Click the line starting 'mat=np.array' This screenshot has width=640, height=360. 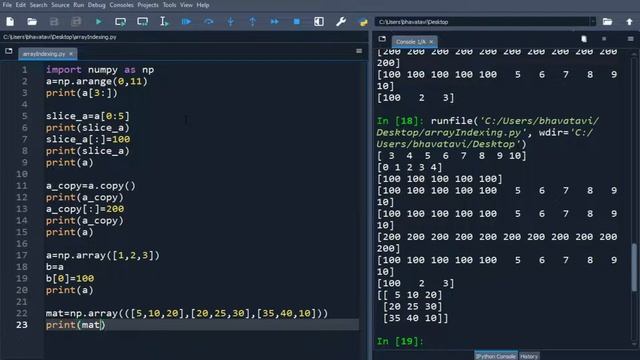(187, 313)
